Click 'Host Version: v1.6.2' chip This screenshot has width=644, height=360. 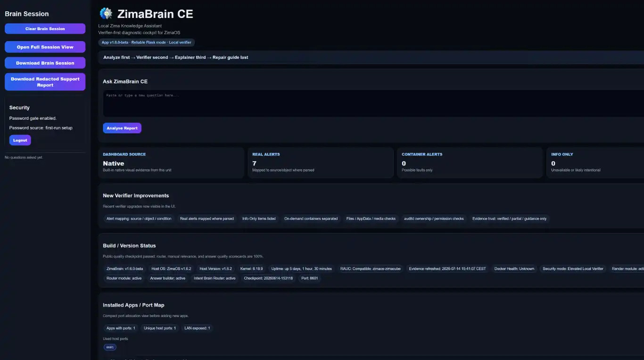tap(216, 269)
